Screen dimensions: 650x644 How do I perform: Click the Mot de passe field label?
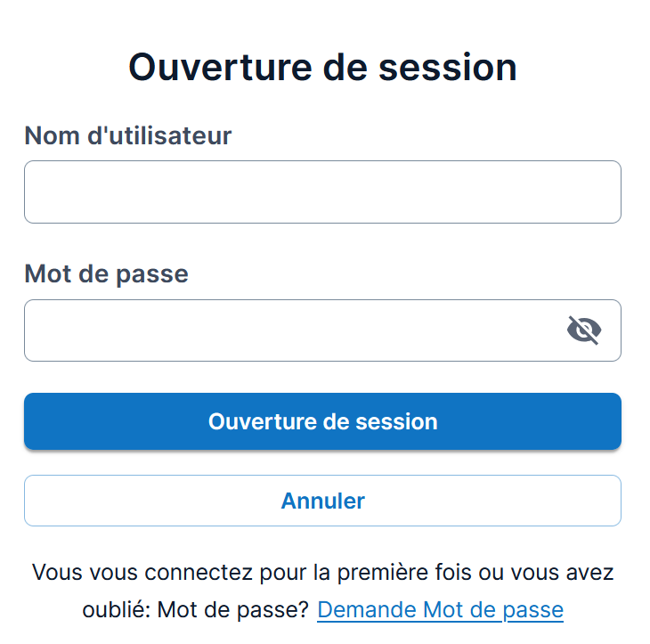click(x=107, y=274)
